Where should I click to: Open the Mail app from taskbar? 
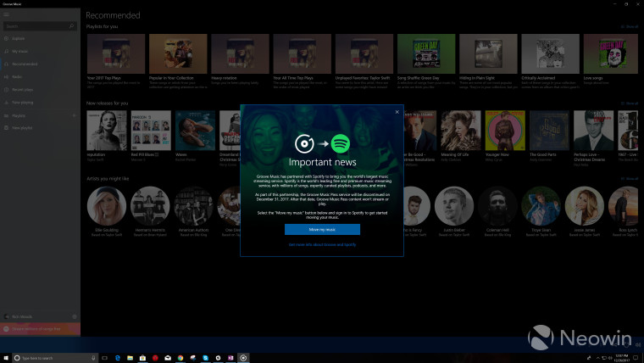(x=168, y=358)
